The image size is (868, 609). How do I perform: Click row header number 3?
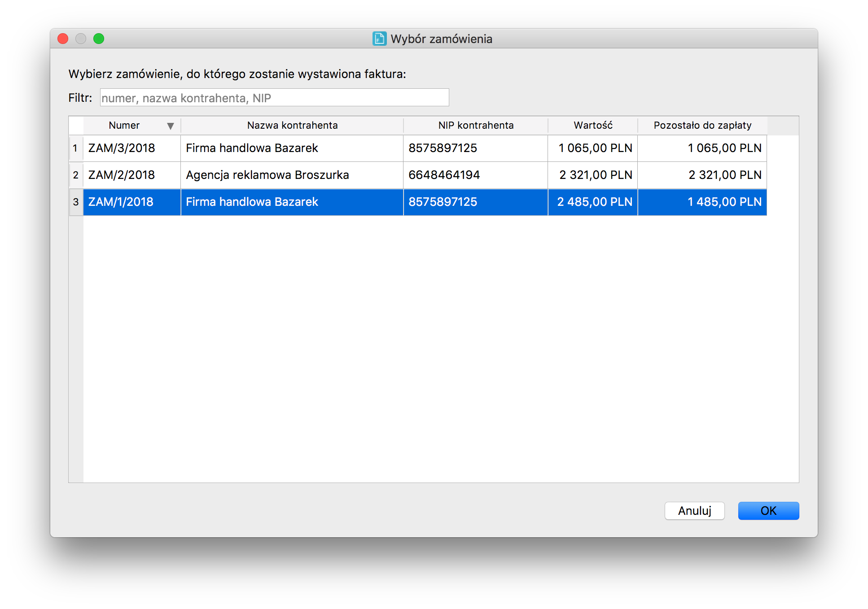point(76,202)
